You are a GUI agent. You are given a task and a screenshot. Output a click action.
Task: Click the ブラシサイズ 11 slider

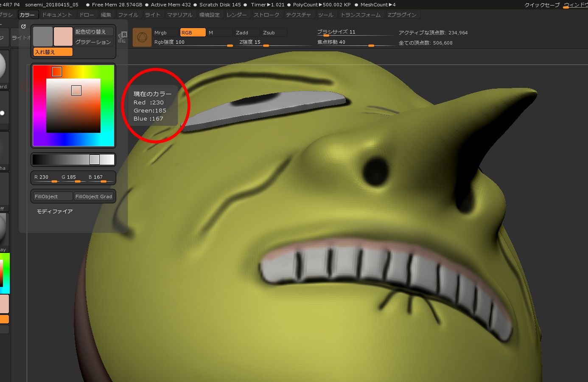click(356, 33)
